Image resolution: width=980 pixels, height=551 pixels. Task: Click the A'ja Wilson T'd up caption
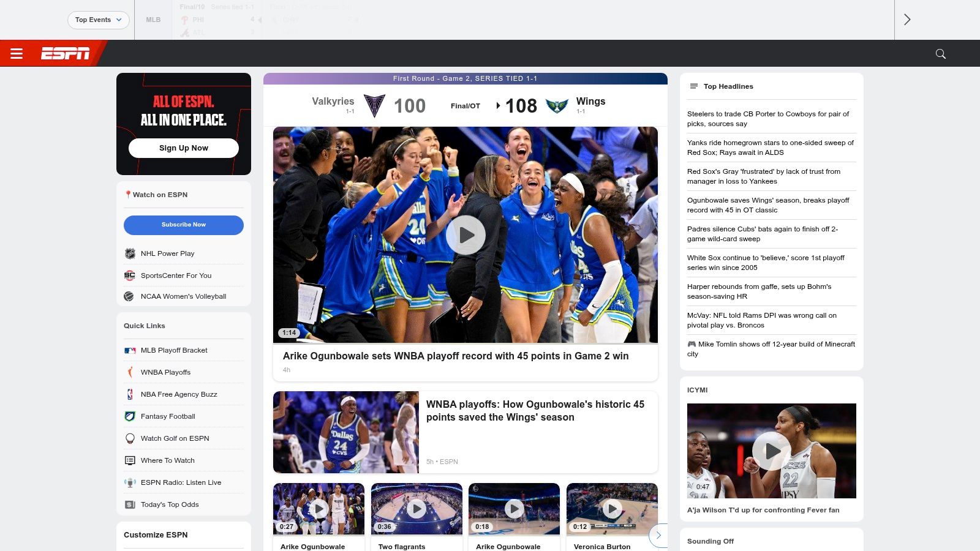click(x=763, y=510)
